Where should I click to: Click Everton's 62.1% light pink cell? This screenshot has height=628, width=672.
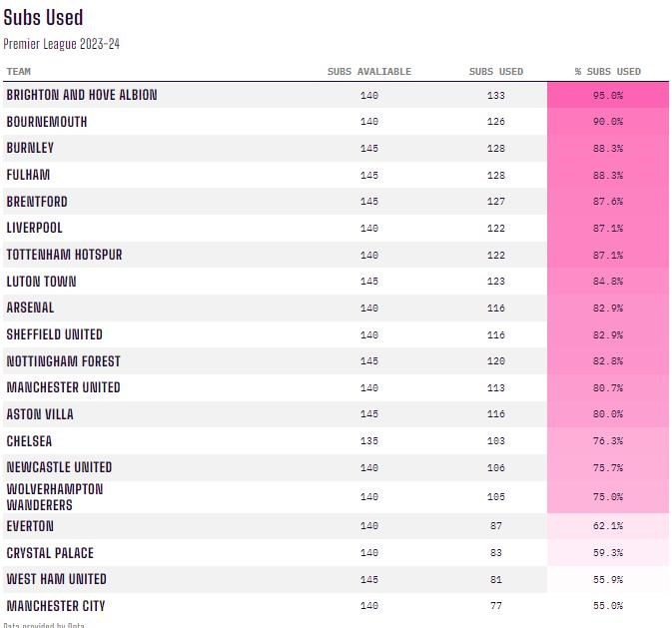click(x=607, y=526)
